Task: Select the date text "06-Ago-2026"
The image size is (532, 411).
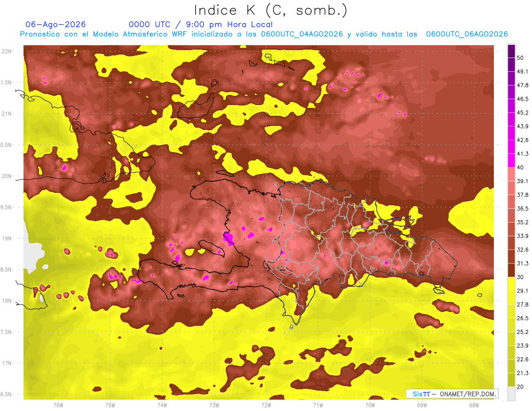Action: point(56,24)
